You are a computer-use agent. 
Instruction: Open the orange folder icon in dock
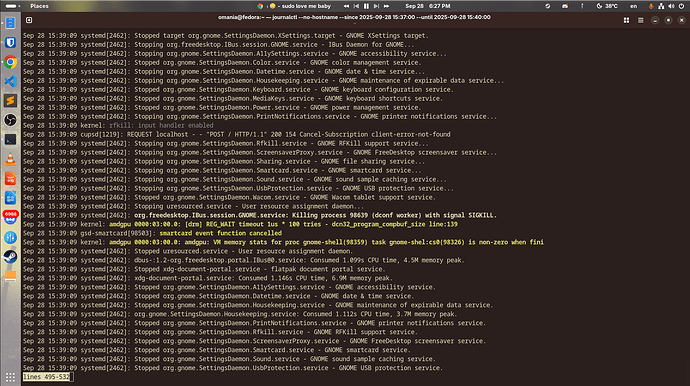[x=10, y=276]
